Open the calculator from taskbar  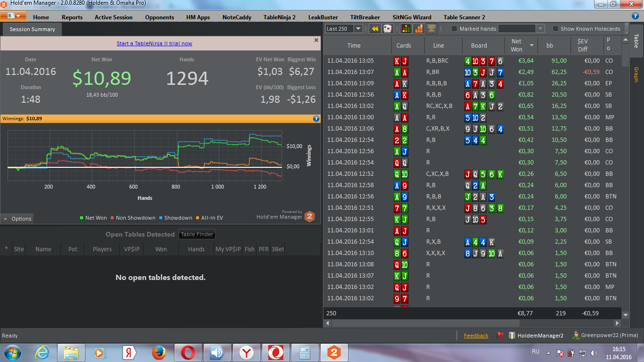[305, 353]
